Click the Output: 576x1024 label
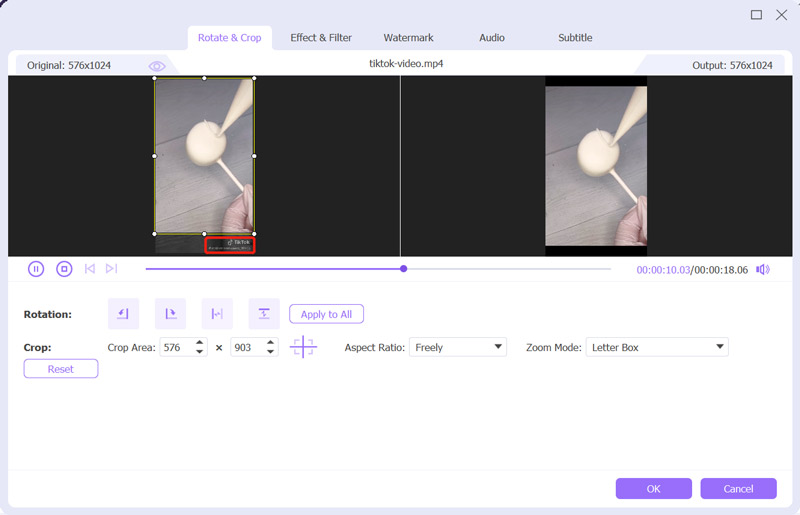800x515 pixels. pyautogui.click(x=732, y=65)
